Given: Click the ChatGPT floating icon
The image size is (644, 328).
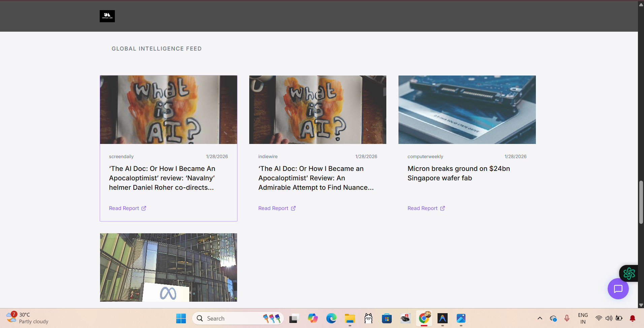Looking at the screenshot, I should click(629, 273).
